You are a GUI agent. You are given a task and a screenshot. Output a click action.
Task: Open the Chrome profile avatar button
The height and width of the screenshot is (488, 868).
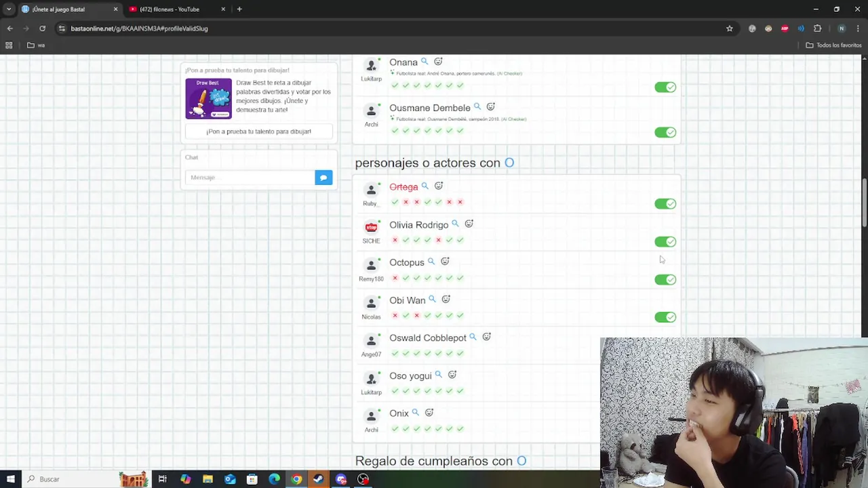point(842,28)
